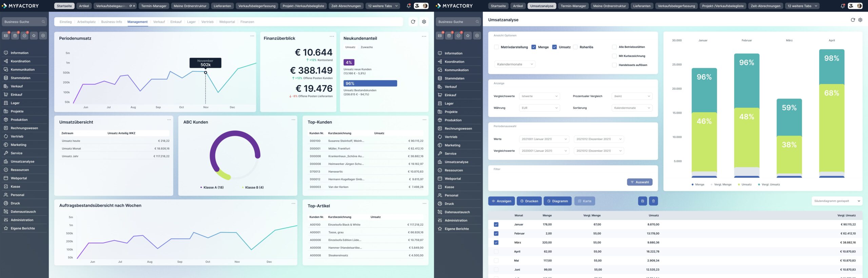Open the Vergleichswerte Istwerte dropdown
Image resolution: width=868 pixels, height=278 pixels.
point(539,96)
